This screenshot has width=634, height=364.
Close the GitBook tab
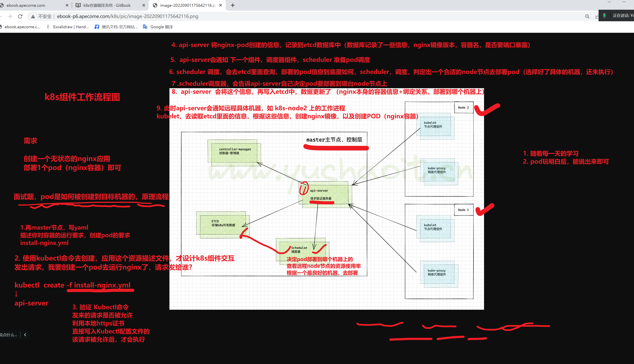(144, 5)
